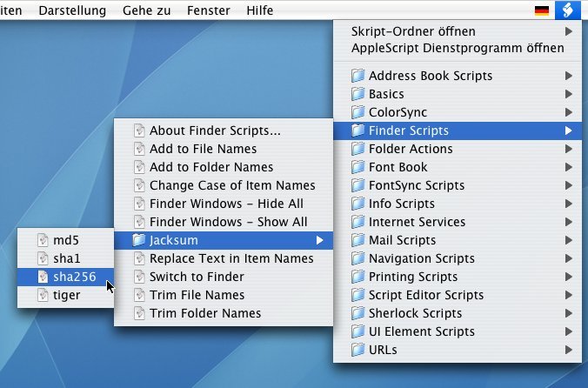This screenshot has width=588, height=388.
Task: Click the folder icon beside Internet Services
Action: pos(357,222)
